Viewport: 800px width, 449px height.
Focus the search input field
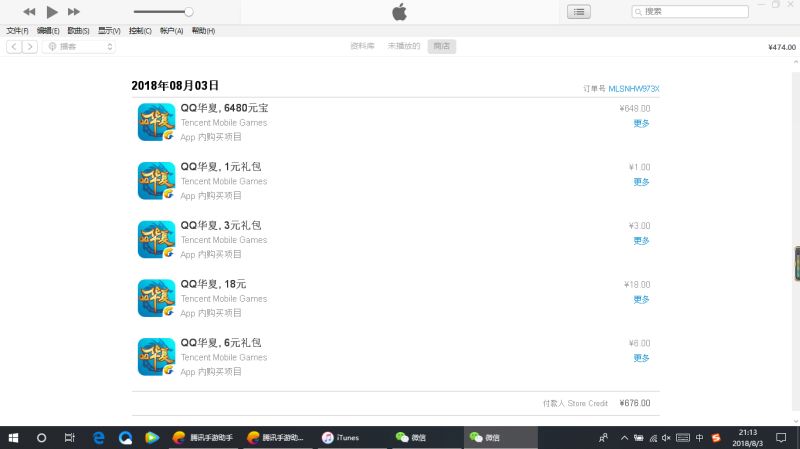(690, 11)
